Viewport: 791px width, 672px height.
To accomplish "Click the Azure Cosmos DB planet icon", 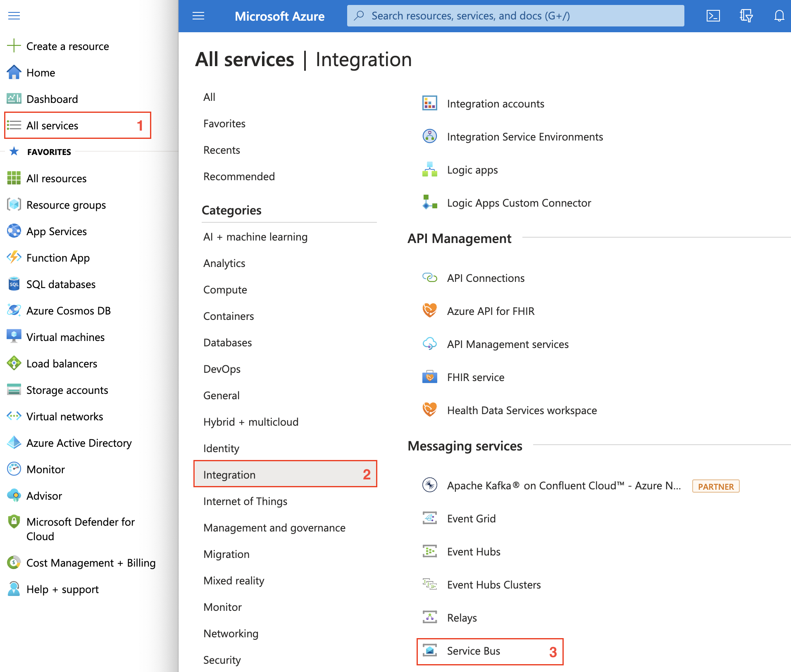I will point(14,310).
